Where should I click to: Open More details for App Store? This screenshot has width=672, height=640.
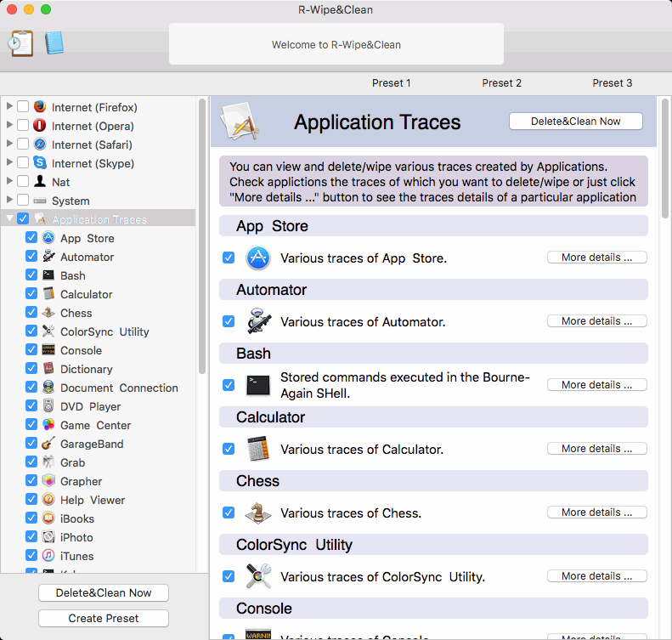click(x=596, y=258)
